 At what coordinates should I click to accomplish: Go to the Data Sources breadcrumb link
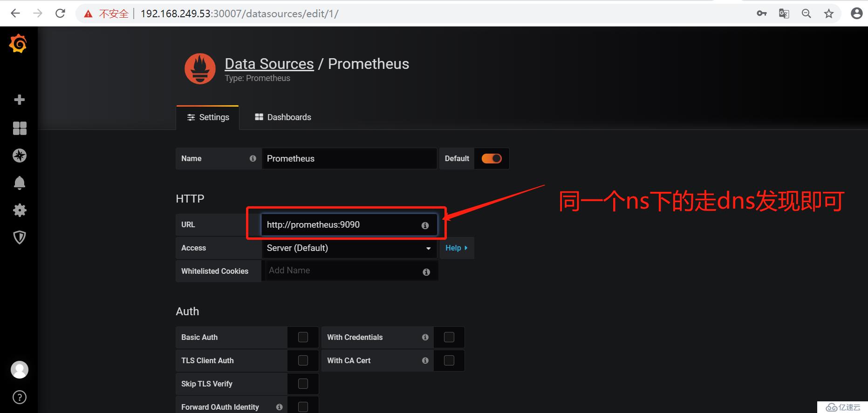(x=269, y=64)
